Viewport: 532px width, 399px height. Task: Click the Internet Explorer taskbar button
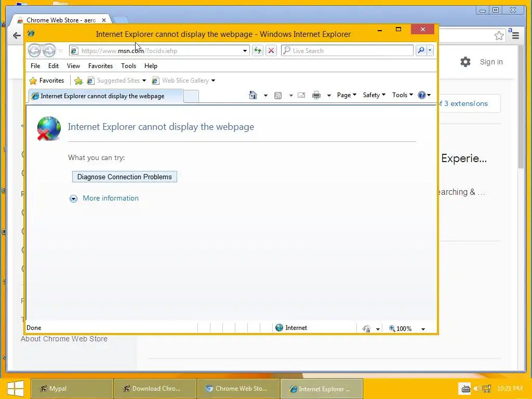(322, 389)
